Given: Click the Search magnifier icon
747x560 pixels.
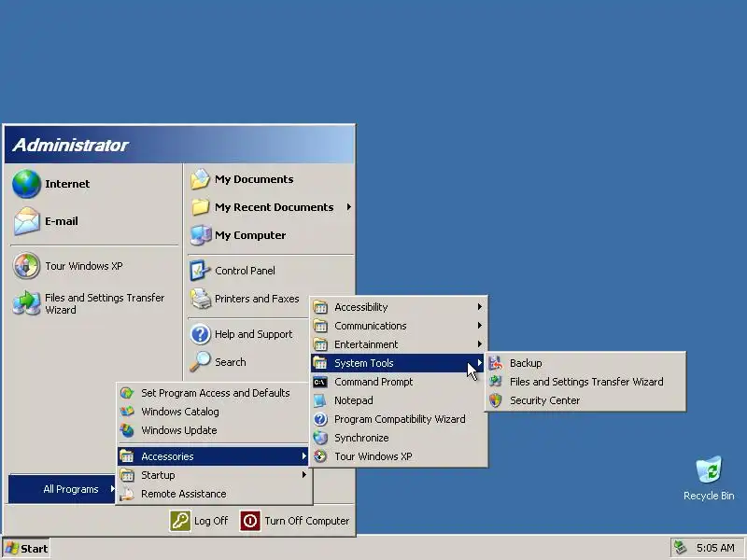Looking at the screenshot, I should tap(200, 362).
